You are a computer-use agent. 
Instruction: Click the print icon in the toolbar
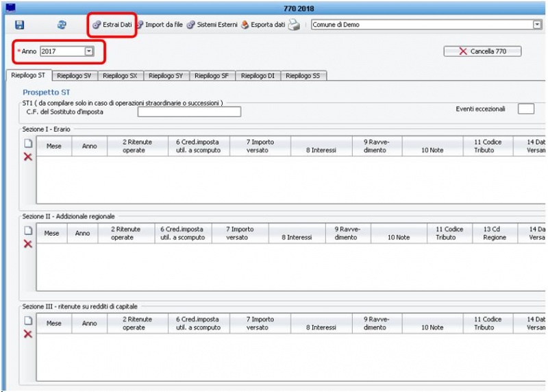[294, 25]
